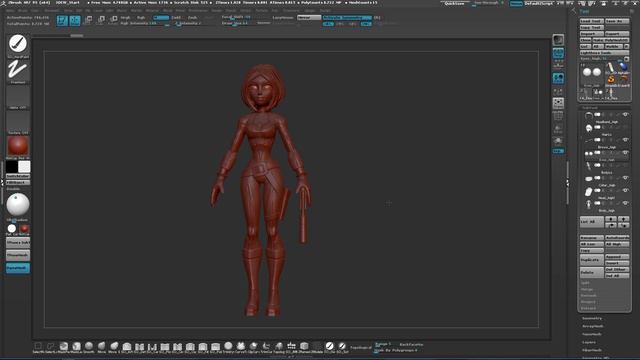640x360 pixels.
Task: Toggle the Zadd sculpt mode
Action: [x=176, y=18]
